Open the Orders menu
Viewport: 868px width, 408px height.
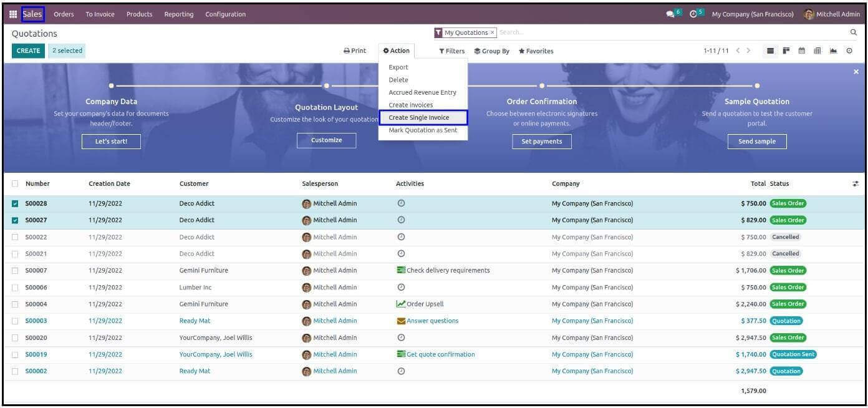64,14
